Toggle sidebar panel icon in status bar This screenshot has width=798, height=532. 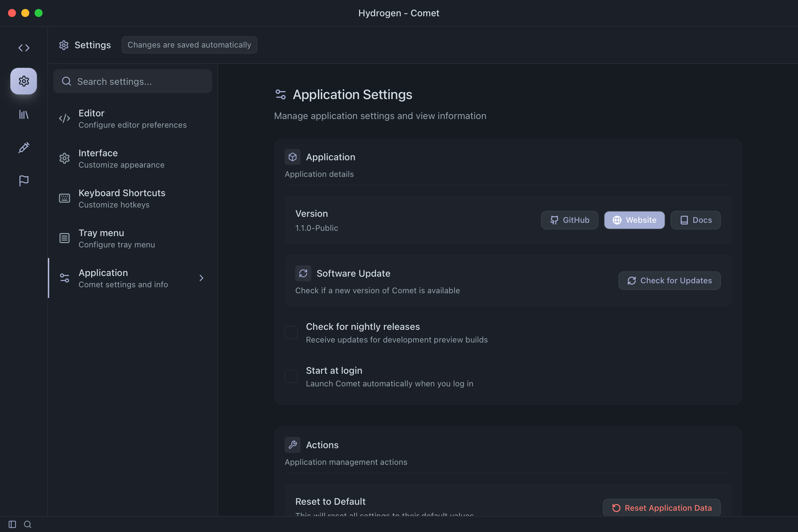click(x=12, y=524)
